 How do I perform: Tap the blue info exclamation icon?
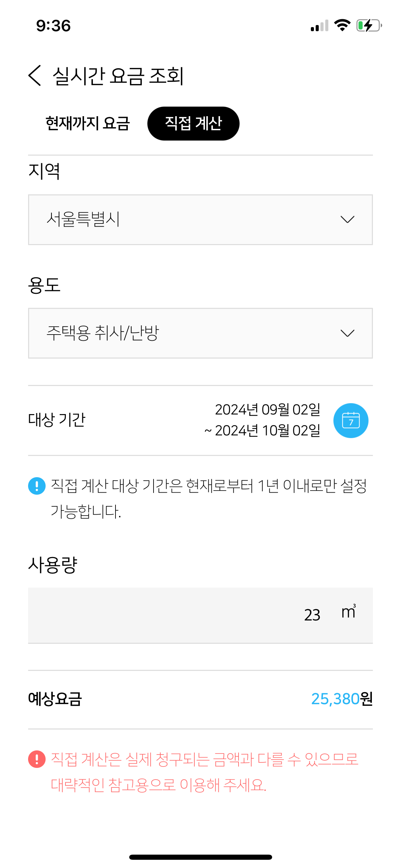pos(37,486)
